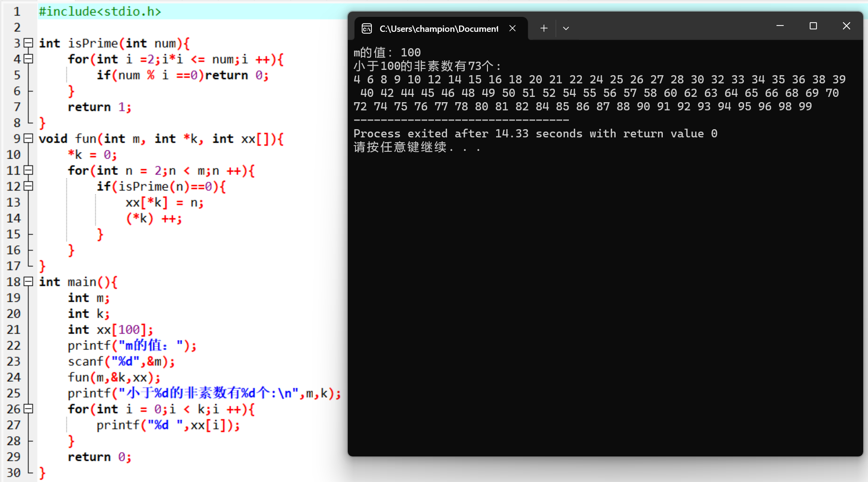
Task: Select the C:\Users\champion\Document terminal tab
Action: [x=441, y=28]
